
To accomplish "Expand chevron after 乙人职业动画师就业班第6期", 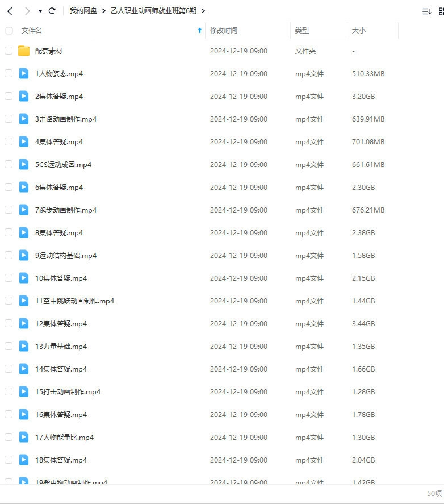I will click(203, 11).
